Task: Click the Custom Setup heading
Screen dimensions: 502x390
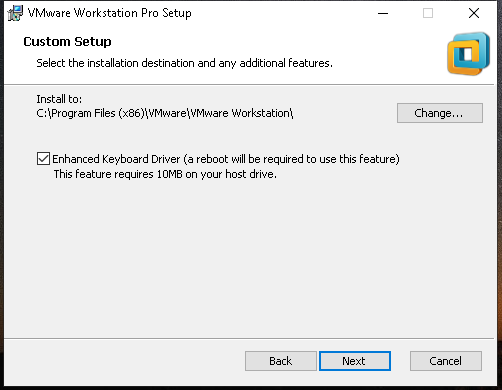Action: (67, 42)
